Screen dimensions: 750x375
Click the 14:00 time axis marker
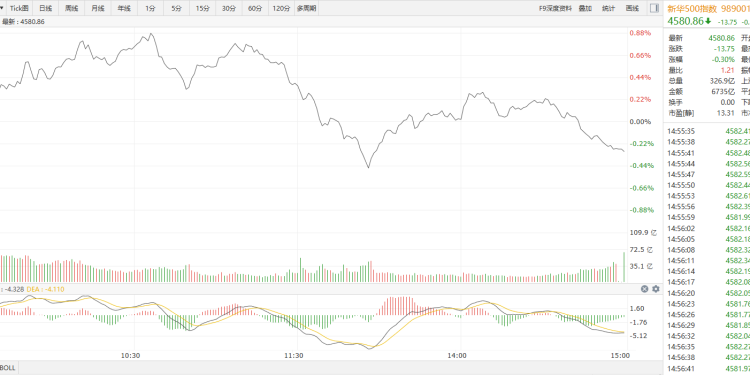tap(458, 355)
